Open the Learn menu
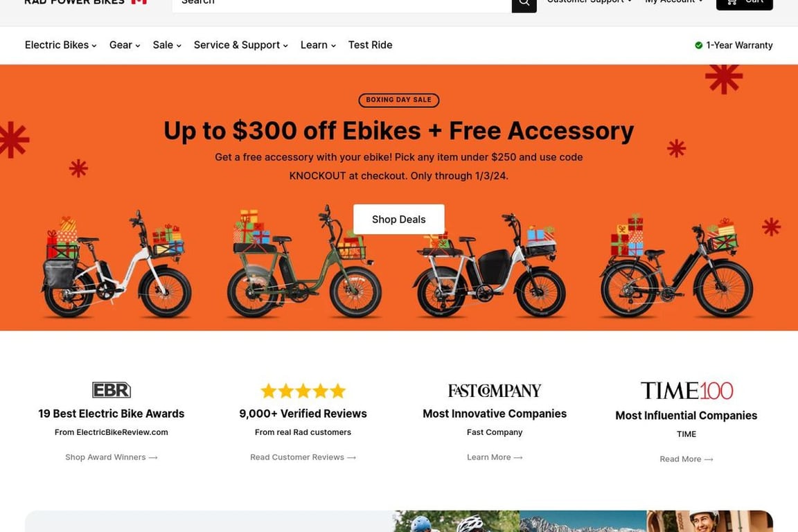The image size is (798, 532). click(318, 45)
